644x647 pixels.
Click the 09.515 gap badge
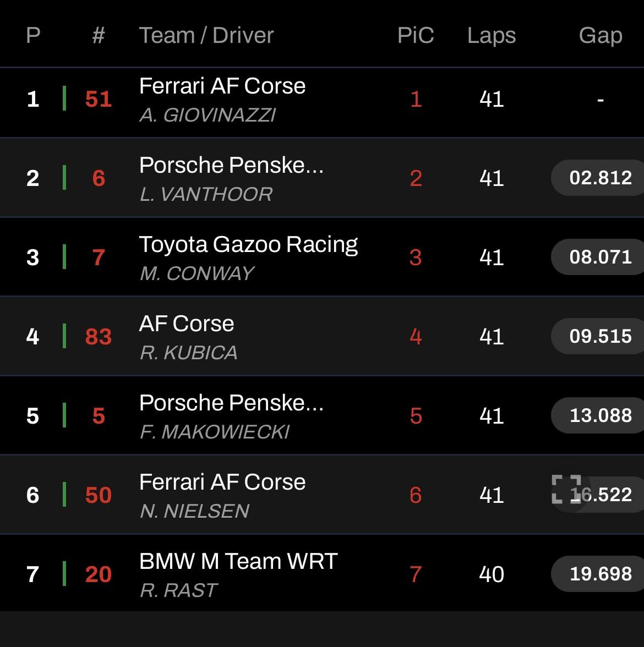pyautogui.click(x=599, y=336)
